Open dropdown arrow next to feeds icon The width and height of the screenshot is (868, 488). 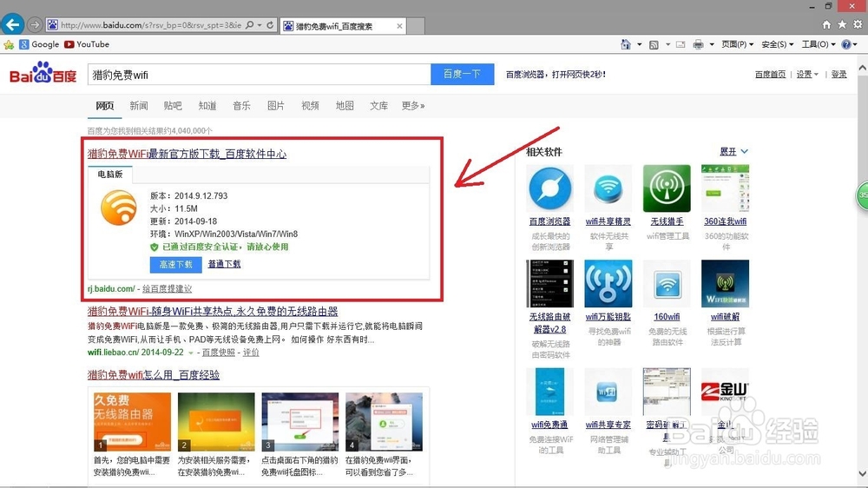[667, 44]
